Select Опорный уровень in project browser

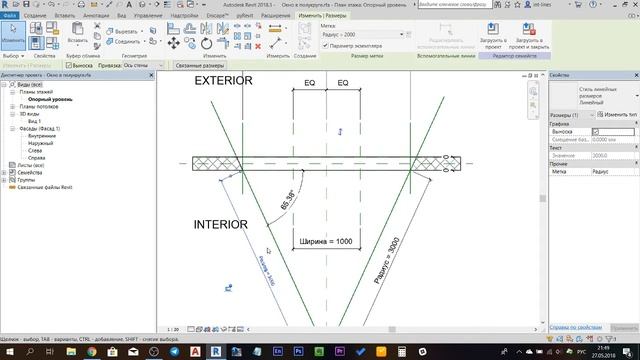[x=50, y=99]
